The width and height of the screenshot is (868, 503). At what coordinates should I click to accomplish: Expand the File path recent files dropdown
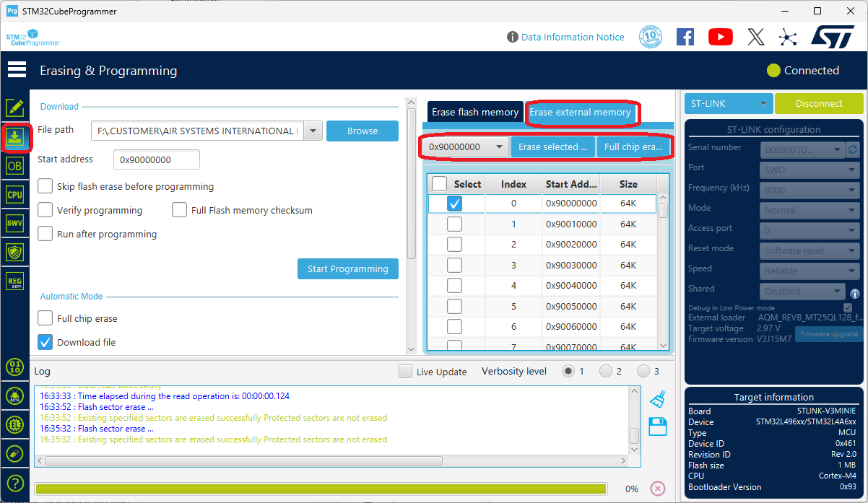(313, 131)
